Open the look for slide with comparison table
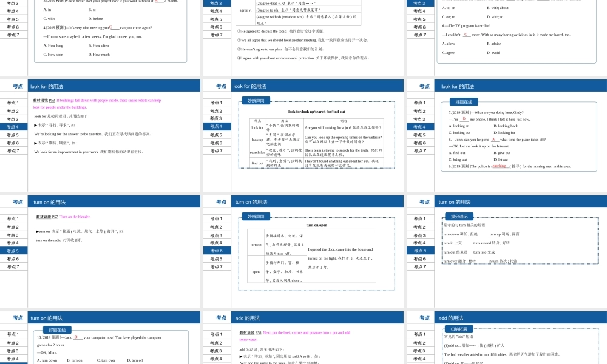Viewport: 607px width, 364px height. [x=303, y=135]
